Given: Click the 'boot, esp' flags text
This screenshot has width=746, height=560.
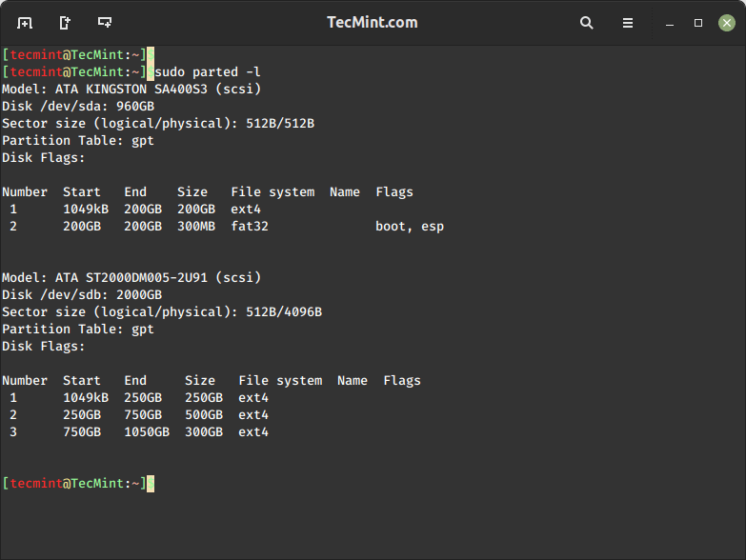Looking at the screenshot, I should tap(410, 227).
